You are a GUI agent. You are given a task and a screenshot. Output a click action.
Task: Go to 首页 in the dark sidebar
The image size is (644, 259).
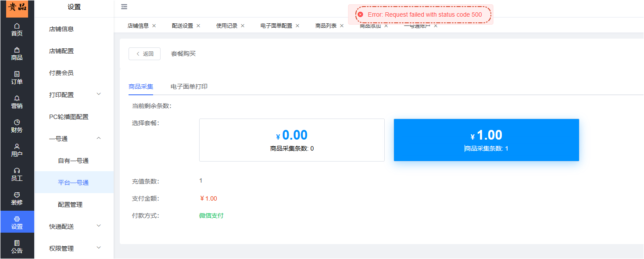(x=17, y=29)
